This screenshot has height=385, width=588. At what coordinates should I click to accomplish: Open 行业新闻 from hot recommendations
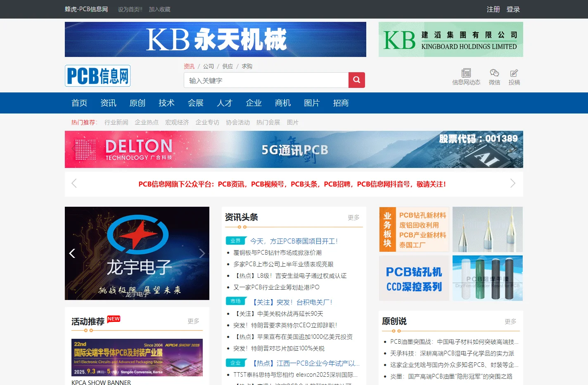116,122
